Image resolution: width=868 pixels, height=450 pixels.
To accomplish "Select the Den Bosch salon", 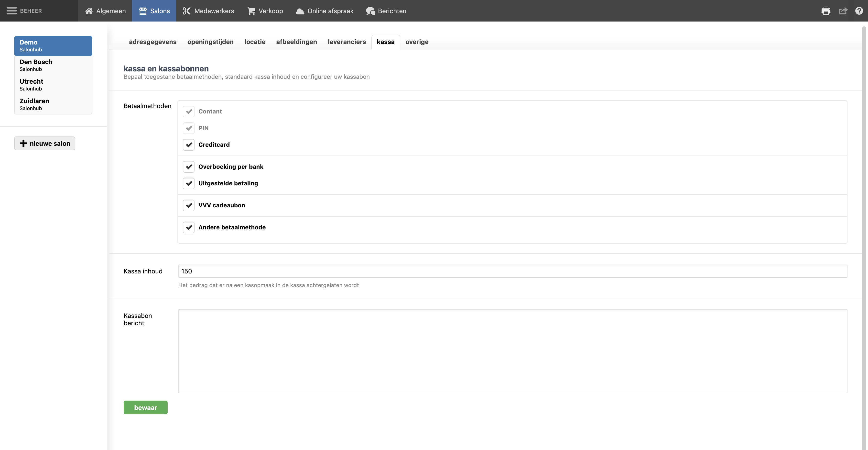I will point(53,66).
